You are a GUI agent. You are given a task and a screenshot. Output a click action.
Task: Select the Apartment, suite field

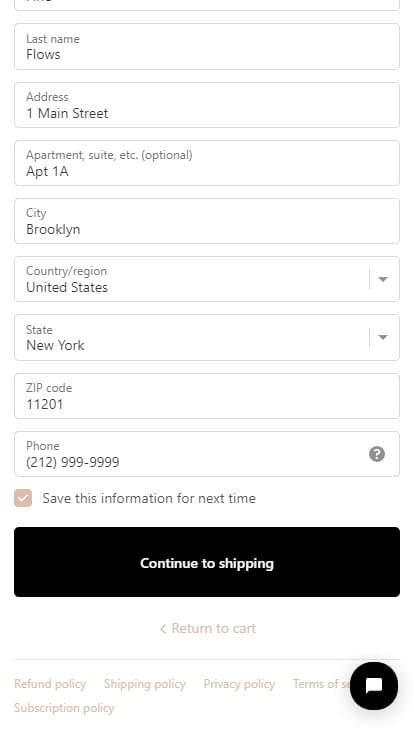(207, 163)
